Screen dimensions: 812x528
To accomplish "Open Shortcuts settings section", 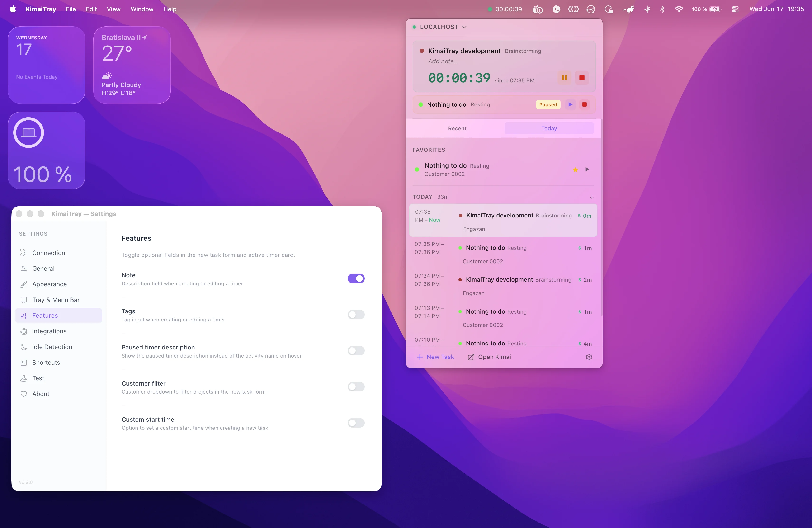I will 59,363.
